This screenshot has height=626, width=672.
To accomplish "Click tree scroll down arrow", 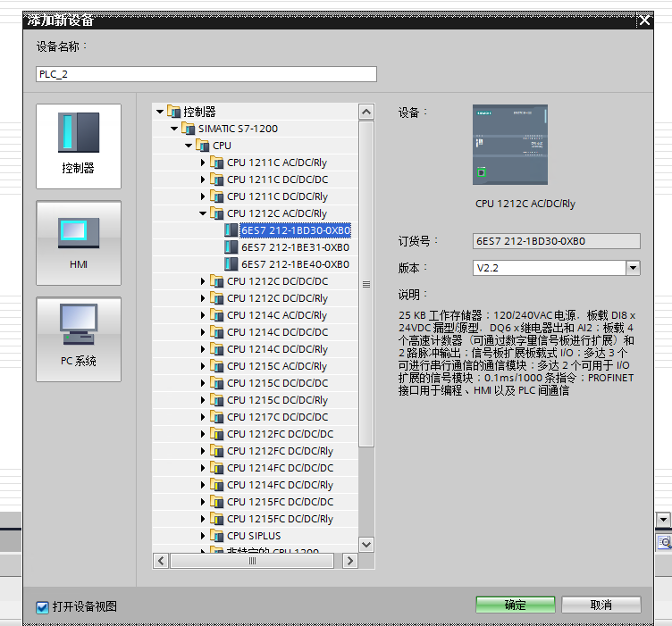I will pyautogui.click(x=366, y=545).
